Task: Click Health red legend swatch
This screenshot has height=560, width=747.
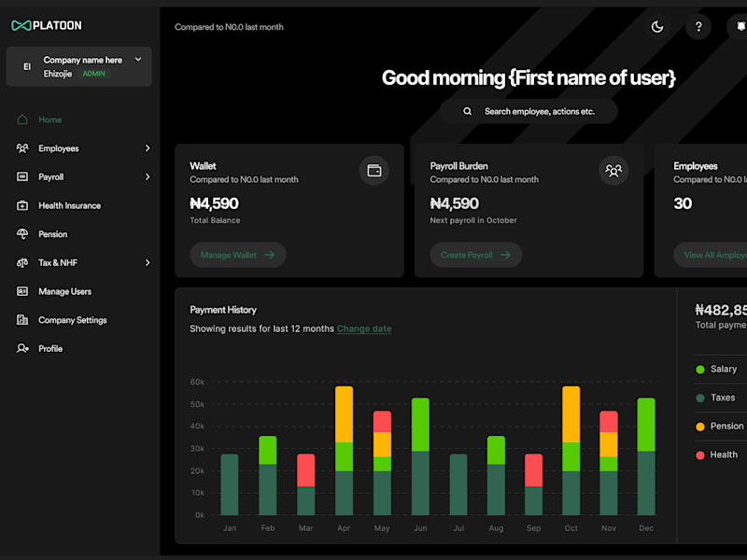Action: 699,455
